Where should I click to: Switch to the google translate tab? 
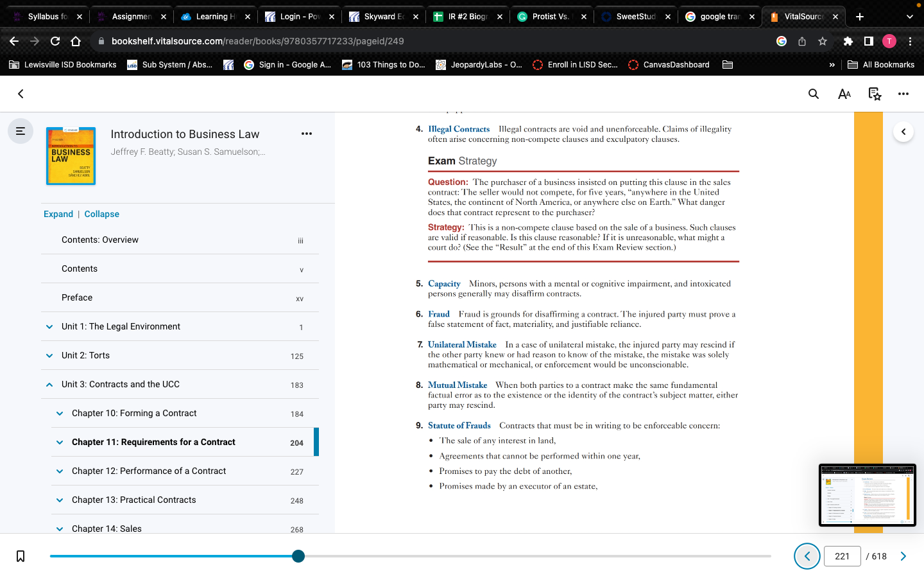click(720, 17)
